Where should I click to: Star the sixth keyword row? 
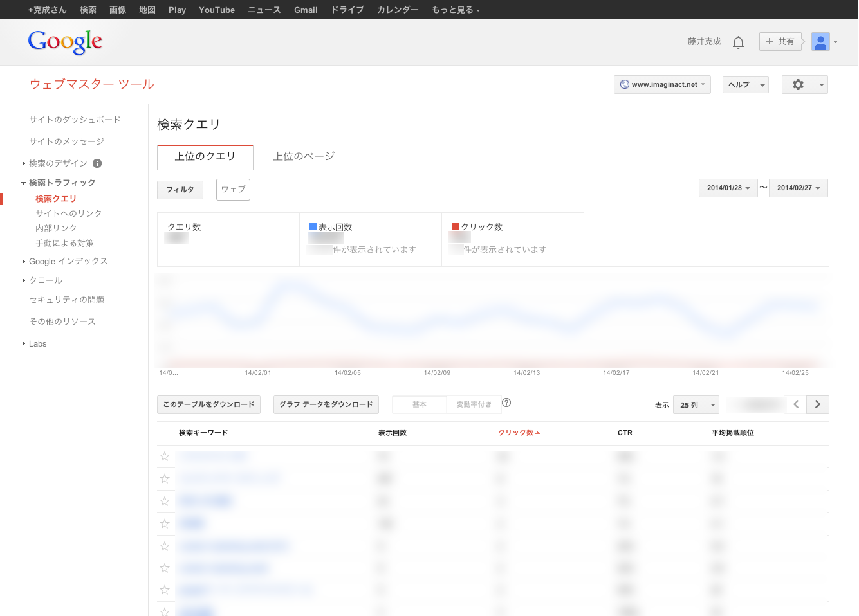tap(165, 568)
